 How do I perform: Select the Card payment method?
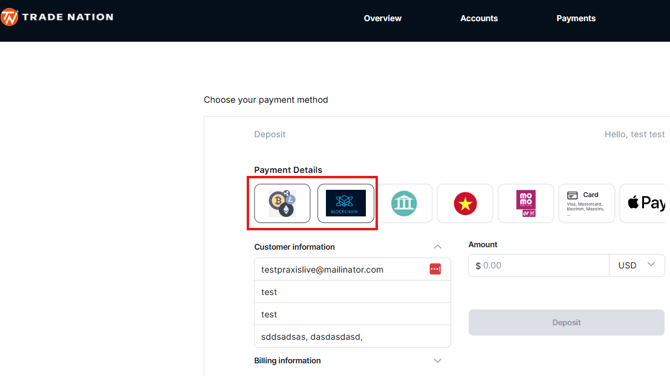tap(587, 203)
